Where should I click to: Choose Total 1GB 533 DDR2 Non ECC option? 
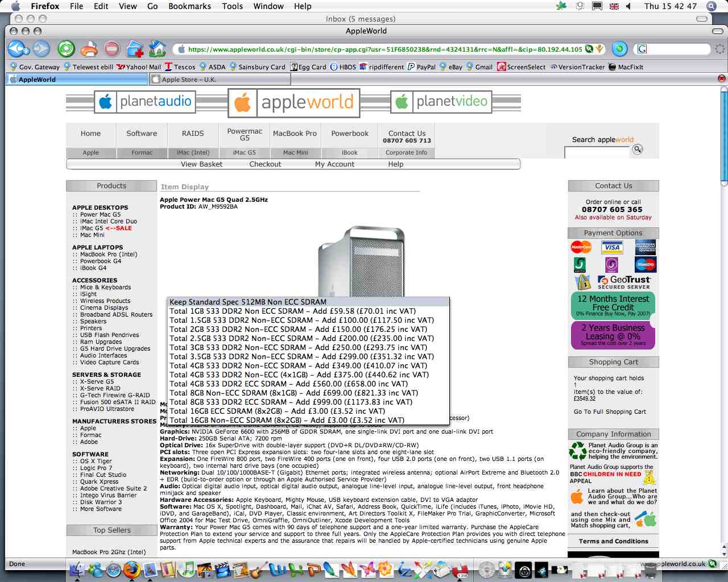pos(309,311)
